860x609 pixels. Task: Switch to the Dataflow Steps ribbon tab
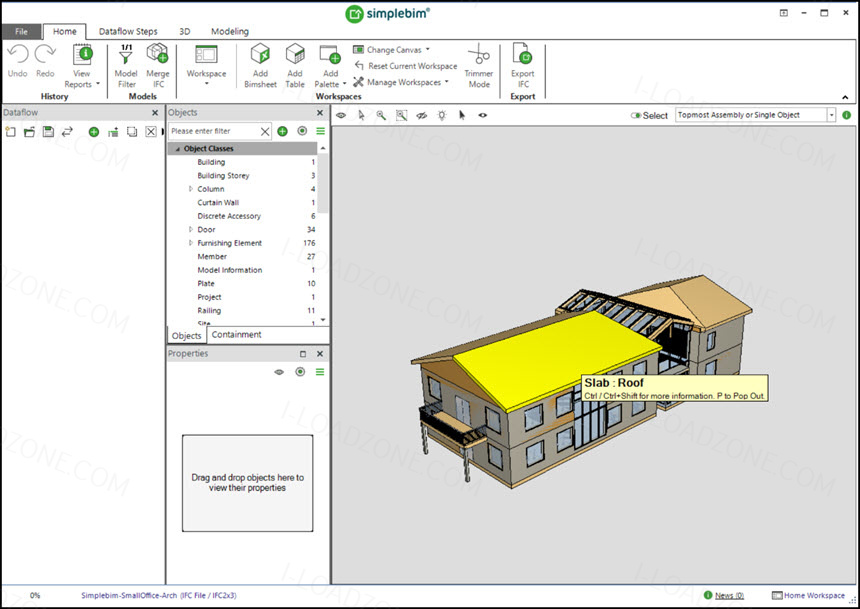coord(128,31)
